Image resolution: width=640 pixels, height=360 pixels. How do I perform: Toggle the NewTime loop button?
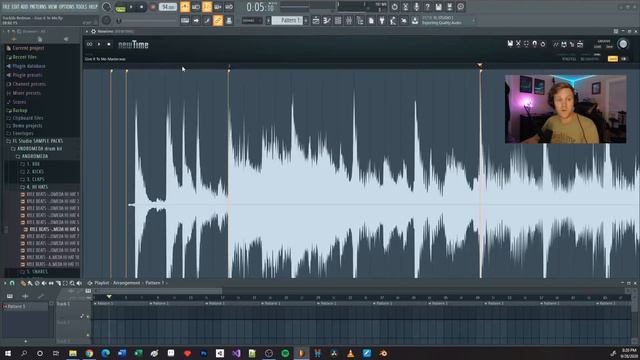pyautogui.click(x=89, y=44)
